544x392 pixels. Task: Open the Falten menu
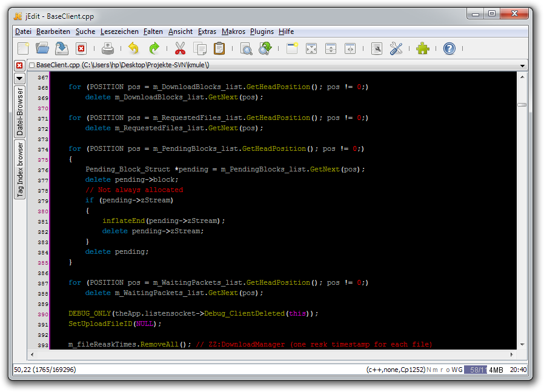(x=153, y=32)
